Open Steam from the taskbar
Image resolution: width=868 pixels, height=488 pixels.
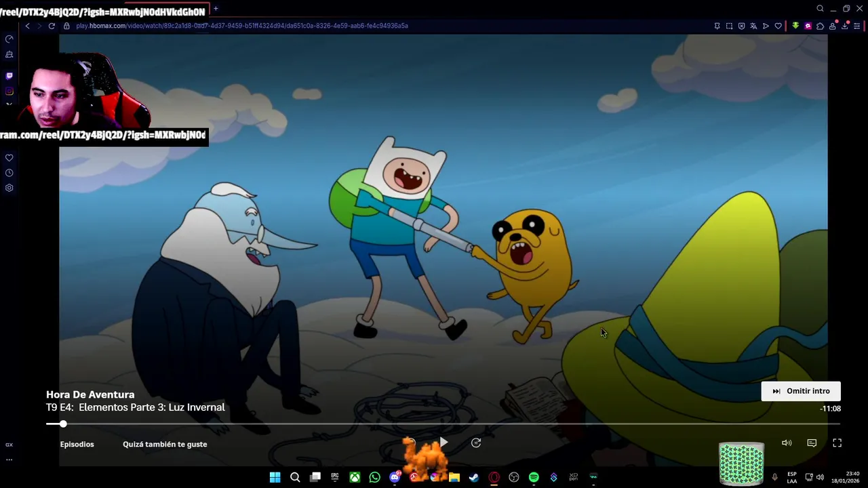coord(474,477)
